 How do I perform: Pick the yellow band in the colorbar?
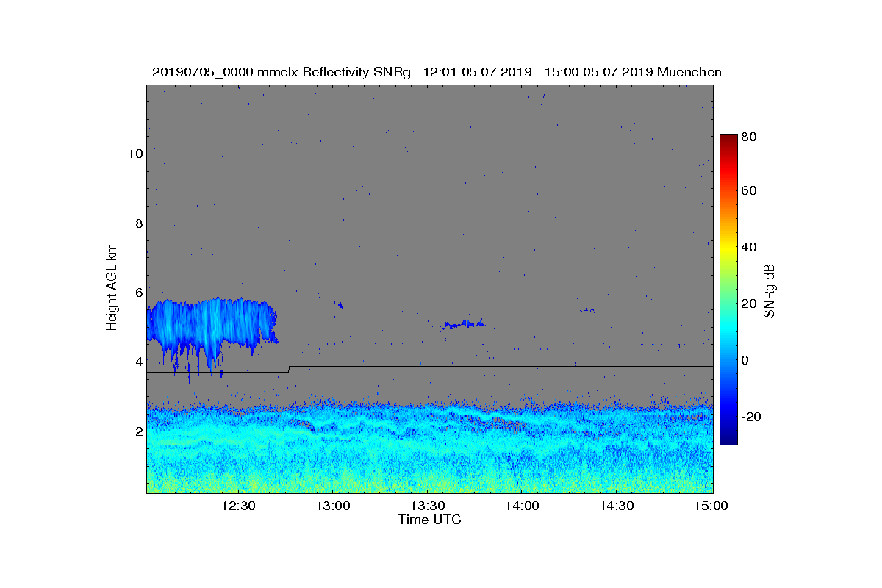click(x=728, y=250)
